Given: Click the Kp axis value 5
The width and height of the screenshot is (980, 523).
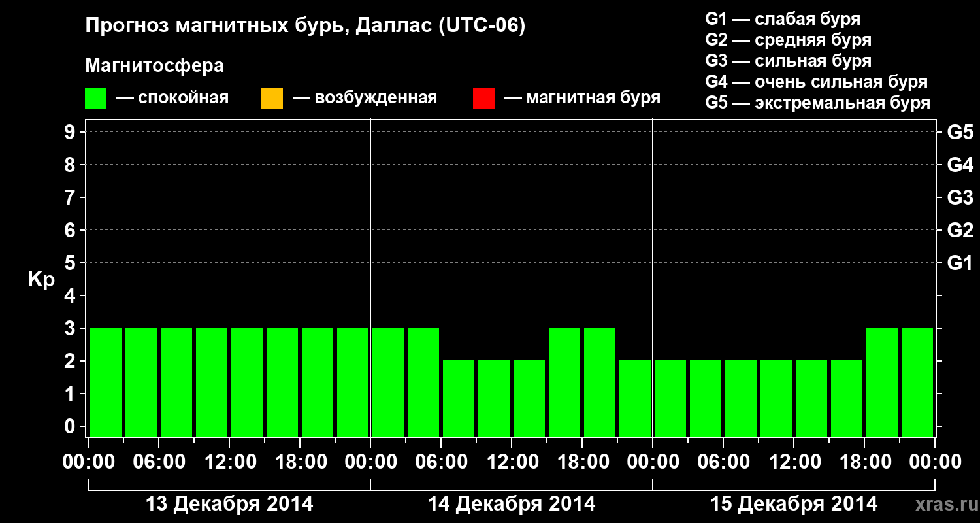Looking at the screenshot, I should tap(71, 263).
